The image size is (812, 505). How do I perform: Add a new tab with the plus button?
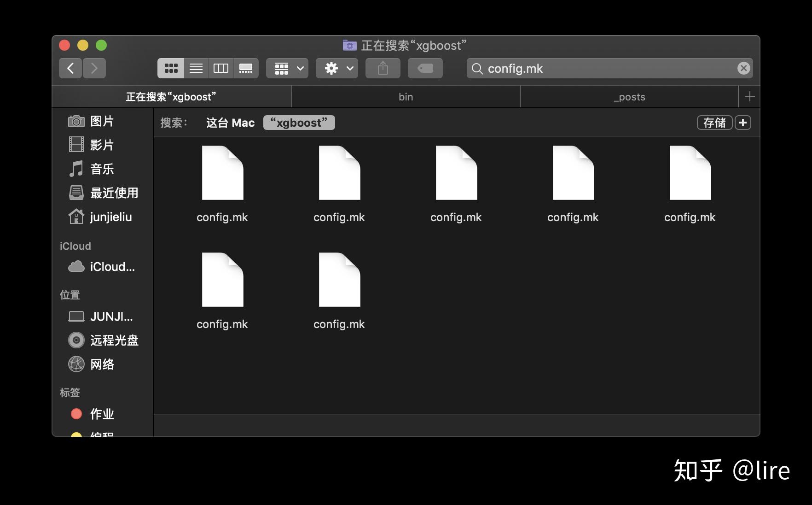pyautogui.click(x=749, y=96)
